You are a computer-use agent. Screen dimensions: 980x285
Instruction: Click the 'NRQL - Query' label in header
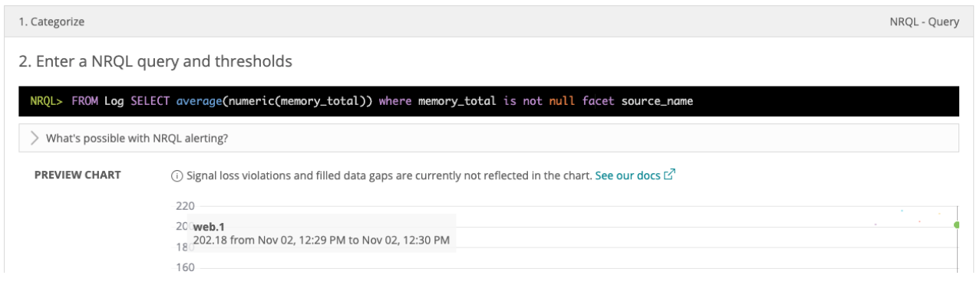point(924,22)
